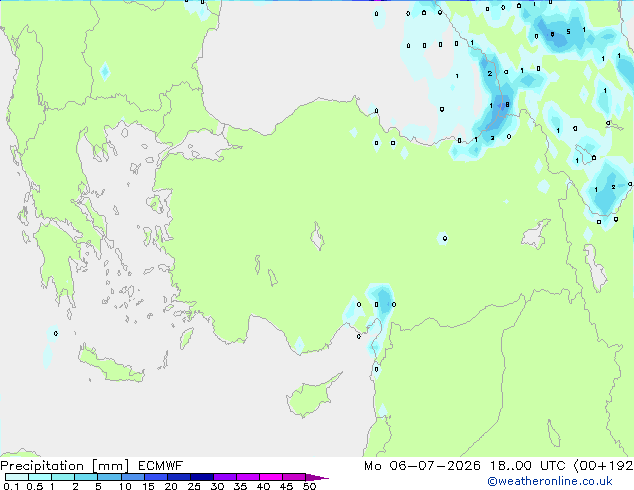Click the legend label '50'
634x490 pixels.
[309, 486]
